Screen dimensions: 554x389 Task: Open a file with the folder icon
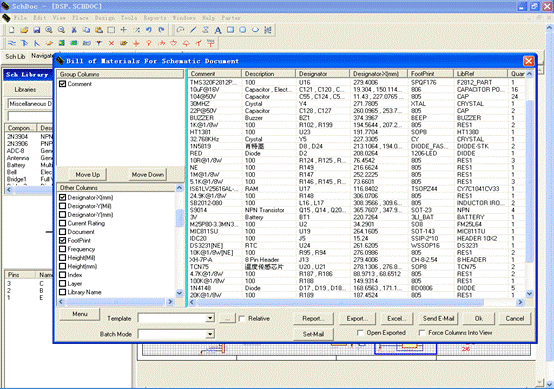pyautogui.click(x=24, y=30)
